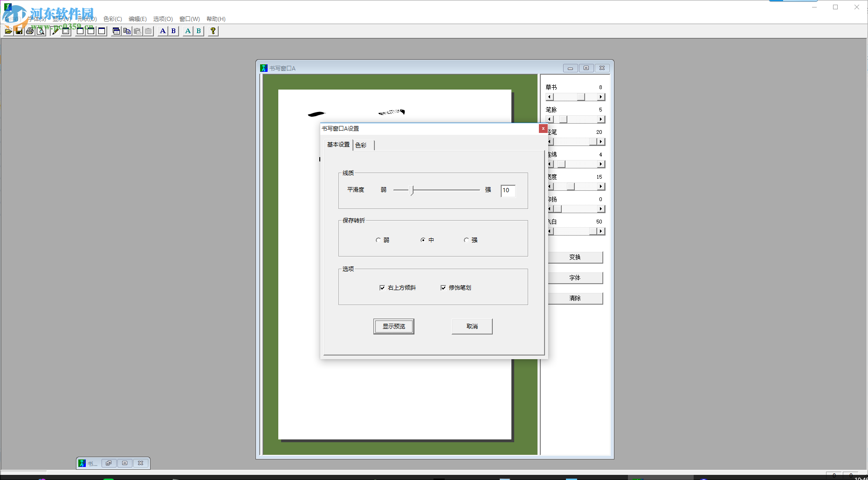The image size is (868, 480).
Task: Copy using the two-pages copy icon
Action: point(127,31)
